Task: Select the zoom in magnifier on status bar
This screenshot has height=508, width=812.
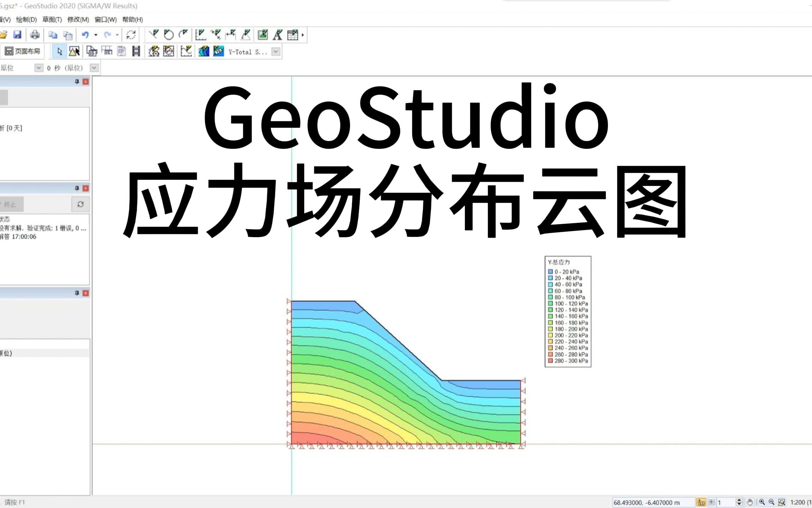Action: click(x=762, y=502)
